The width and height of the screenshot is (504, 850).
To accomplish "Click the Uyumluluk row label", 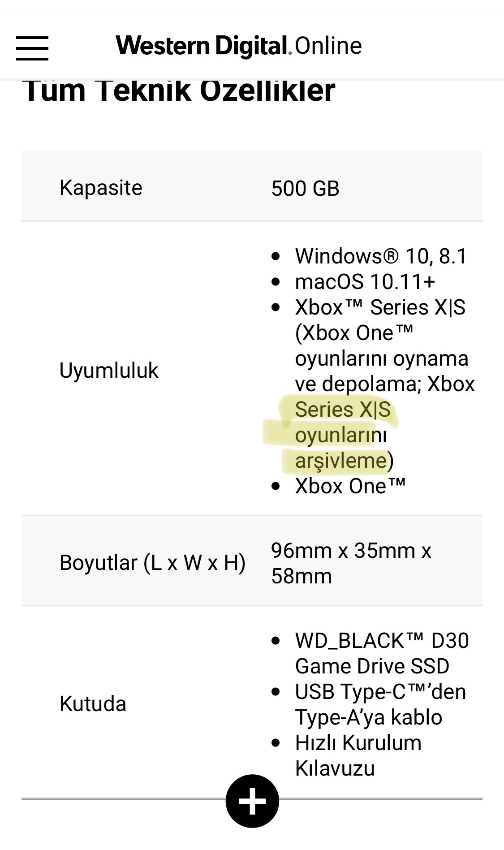I will pyautogui.click(x=109, y=371).
